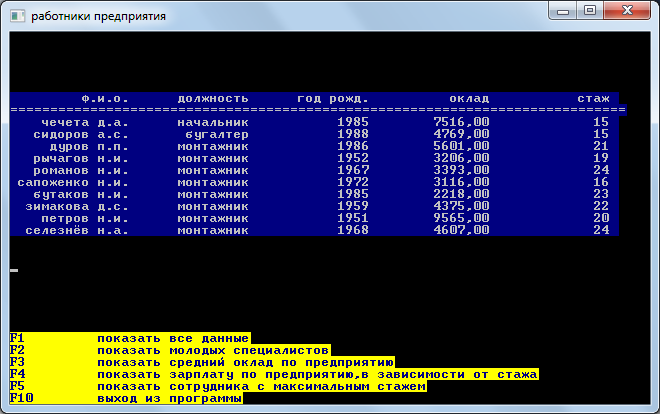Click birth year 1967
The image size is (660, 414).
[353, 170]
